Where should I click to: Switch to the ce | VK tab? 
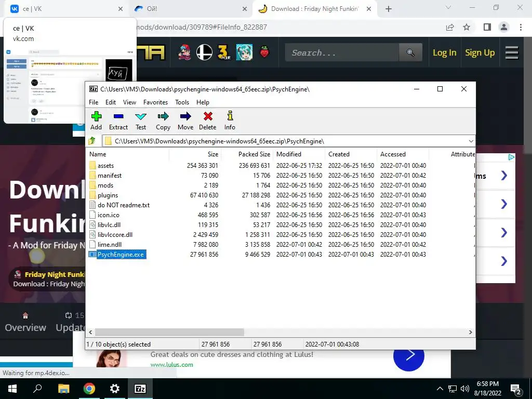click(66, 9)
